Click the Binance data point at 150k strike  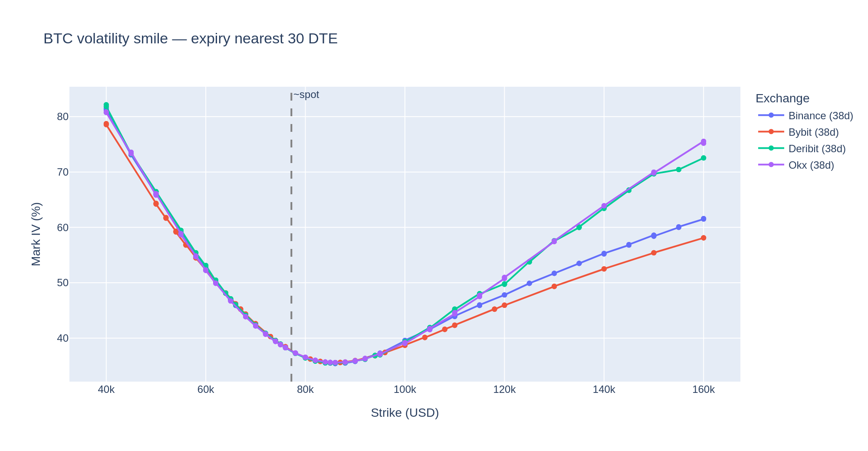pos(654,236)
